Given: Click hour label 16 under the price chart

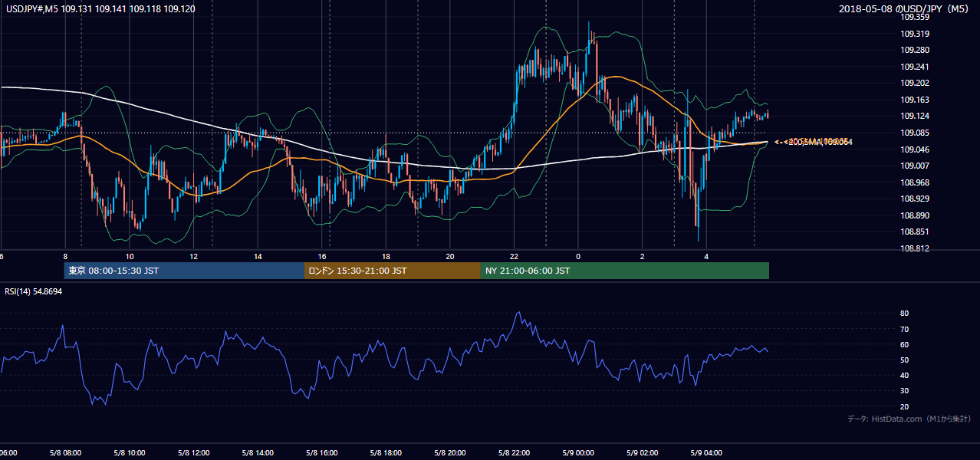Looking at the screenshot, I should [323, 257].
